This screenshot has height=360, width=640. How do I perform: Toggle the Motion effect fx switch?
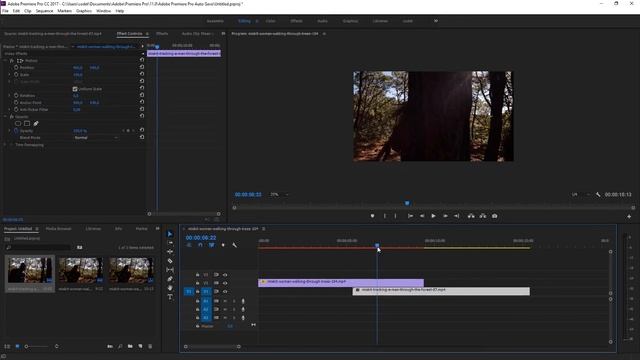pyautogui.click(x=12, y=60)
